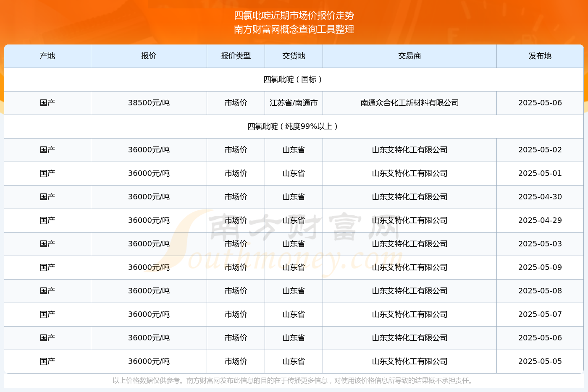
Task: Click 山东艾特化工有限公司 in the 2025-05-08 row
Action: click(x=409, y=291)
